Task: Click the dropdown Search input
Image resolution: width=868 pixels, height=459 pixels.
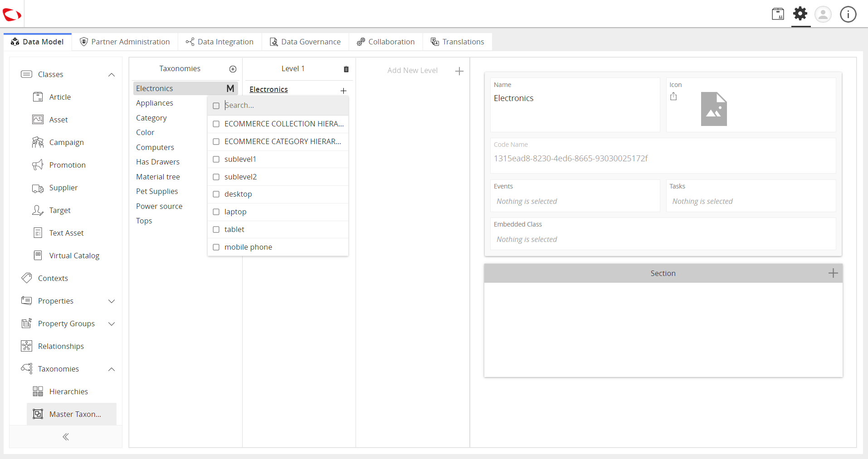Action: click(285, 105)
